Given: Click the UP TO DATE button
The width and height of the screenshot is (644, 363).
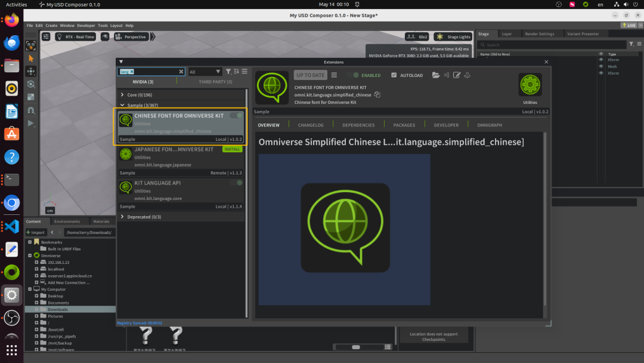Looking at the screenshot, I should click(x=310, y=75).
